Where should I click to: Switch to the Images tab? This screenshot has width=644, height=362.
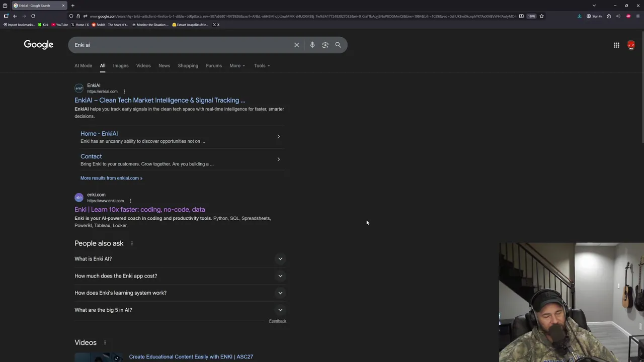pyautogui.click(x=121, y=65)
